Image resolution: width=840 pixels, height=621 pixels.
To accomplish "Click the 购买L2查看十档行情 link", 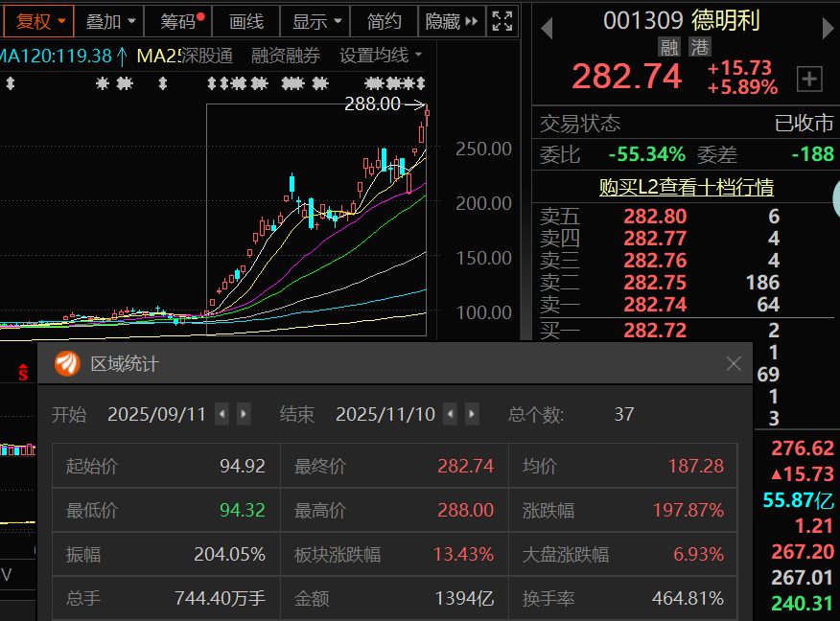I will [x=688, y=186].
